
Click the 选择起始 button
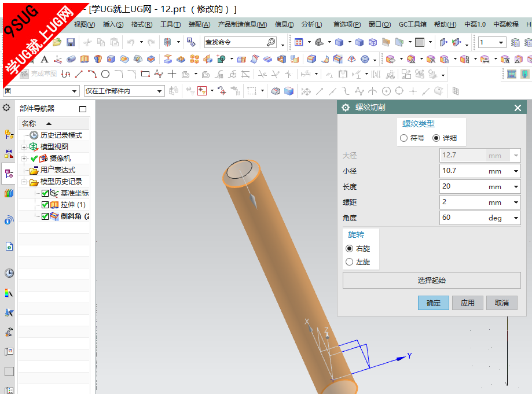pyautogui.click(x=432, y=281)
